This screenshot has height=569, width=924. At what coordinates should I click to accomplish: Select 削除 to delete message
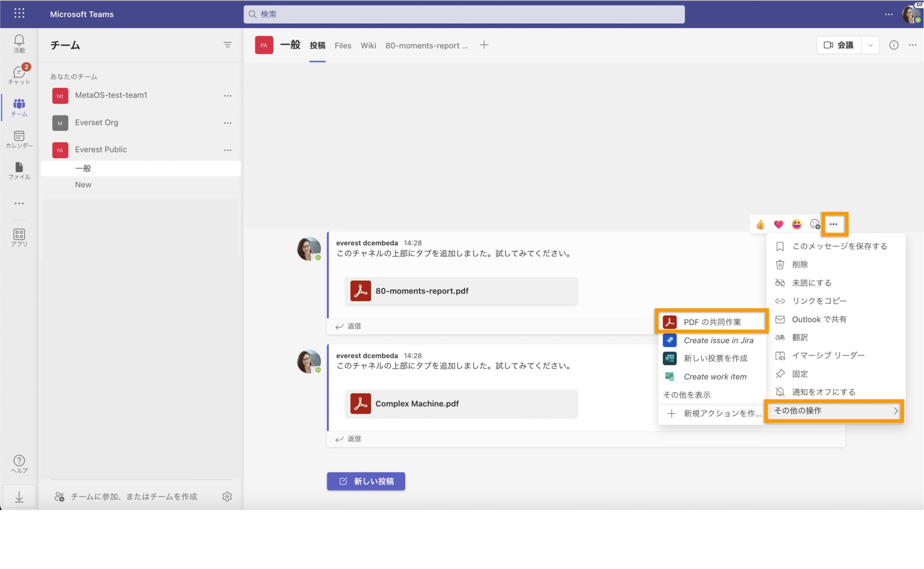(x=835, y=265)
